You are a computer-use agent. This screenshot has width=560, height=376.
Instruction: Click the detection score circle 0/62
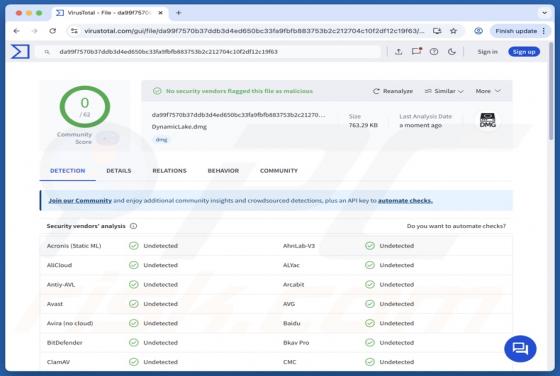click(x=85, y=107)
